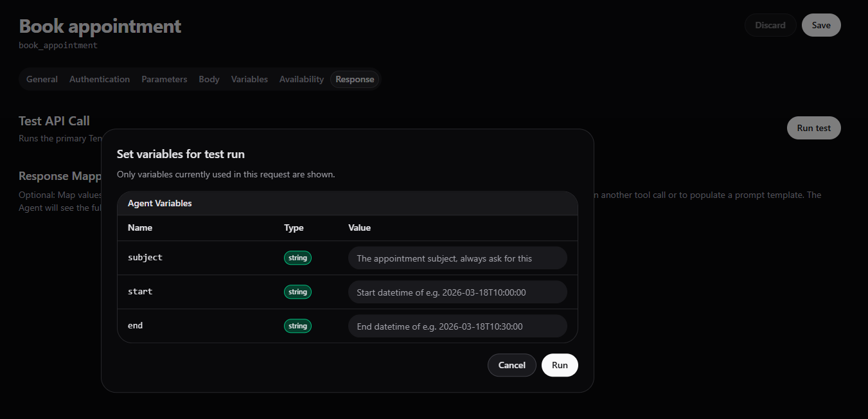Image resolution: width=868 pixels, height=419 pixels.
Task: Open the Variables tab
Action: (x=249, y=79)
